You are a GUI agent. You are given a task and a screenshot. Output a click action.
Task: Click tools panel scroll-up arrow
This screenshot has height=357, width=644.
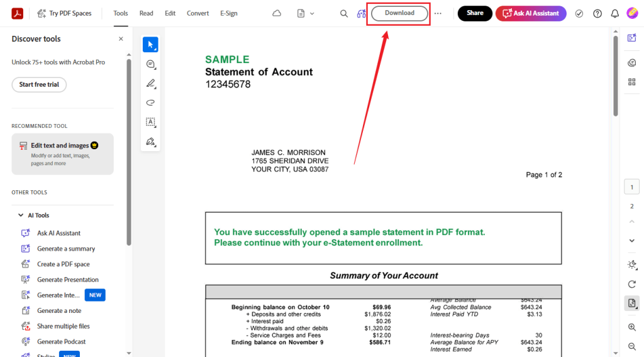pyautogui.click(x=128, y=55)
